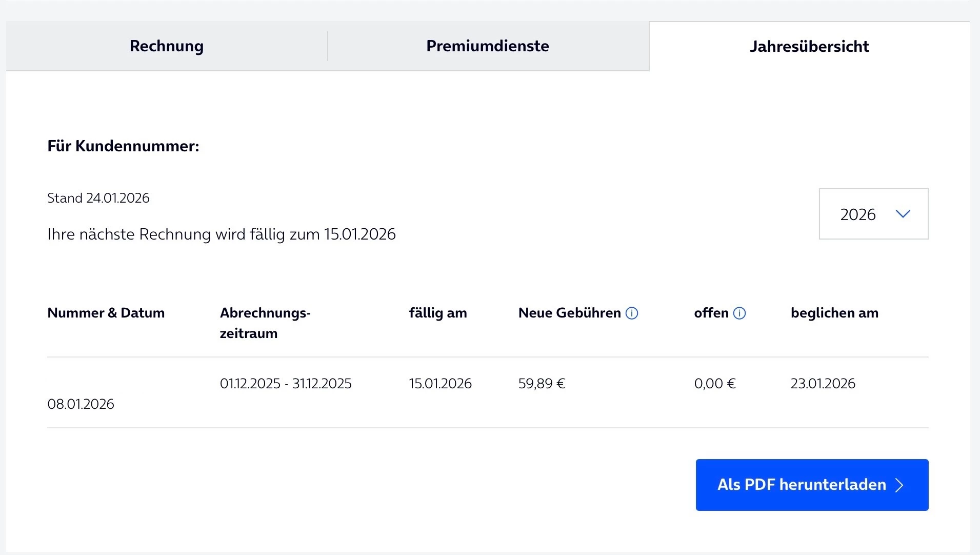Open the 2026 year dropdown
This screenshot has width=980, height=555.
[873, 214]
